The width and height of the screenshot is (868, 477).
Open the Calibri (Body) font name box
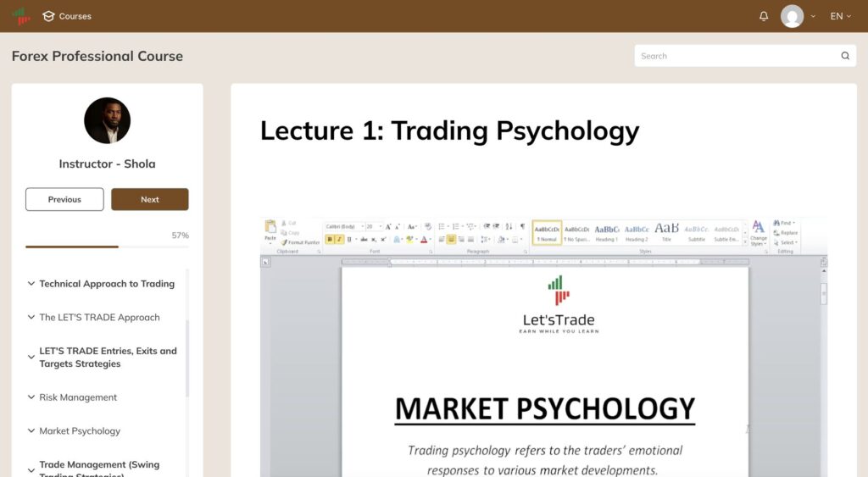(x=344, y=227)
